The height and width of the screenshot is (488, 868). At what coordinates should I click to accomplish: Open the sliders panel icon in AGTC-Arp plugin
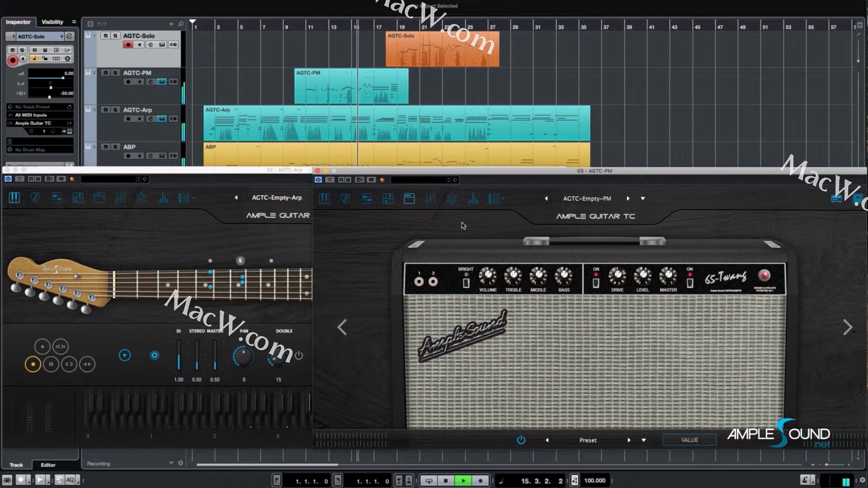pyautogui.click(x=57, y=198)
